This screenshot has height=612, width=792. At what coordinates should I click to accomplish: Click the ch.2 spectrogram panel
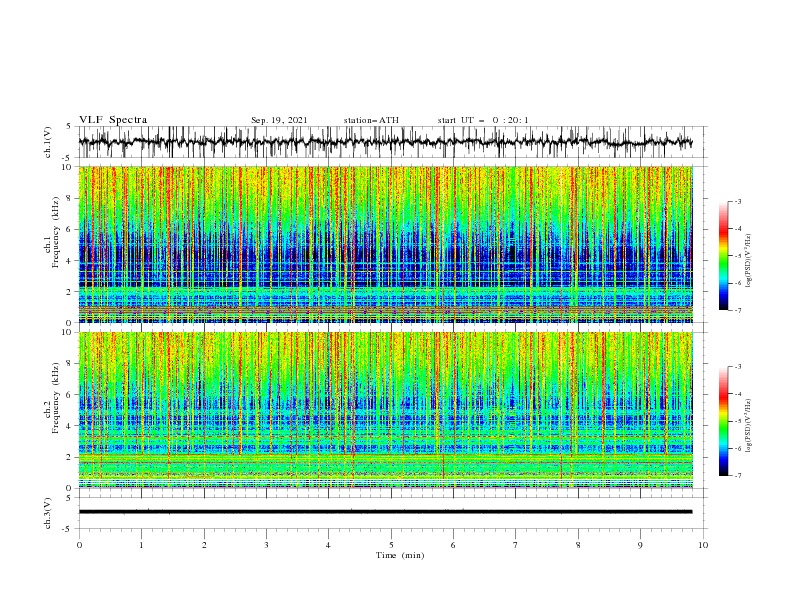[x=385, y=410]
